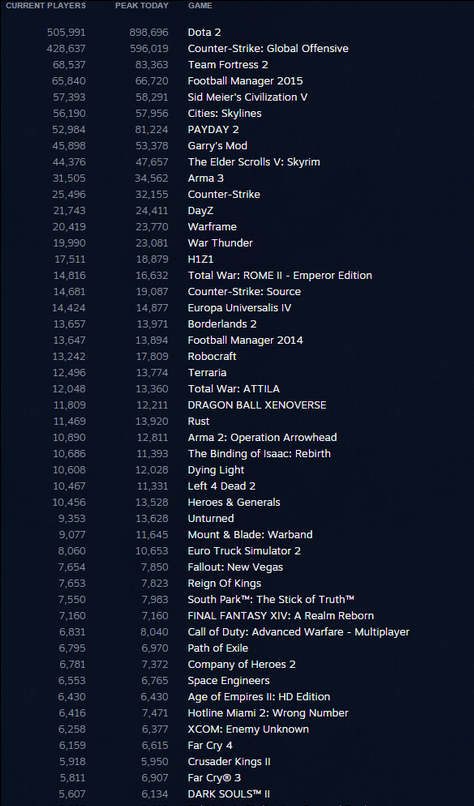Select the 17,511 current players value
Viewport: 474px width, 806px height.
(69, 259)
